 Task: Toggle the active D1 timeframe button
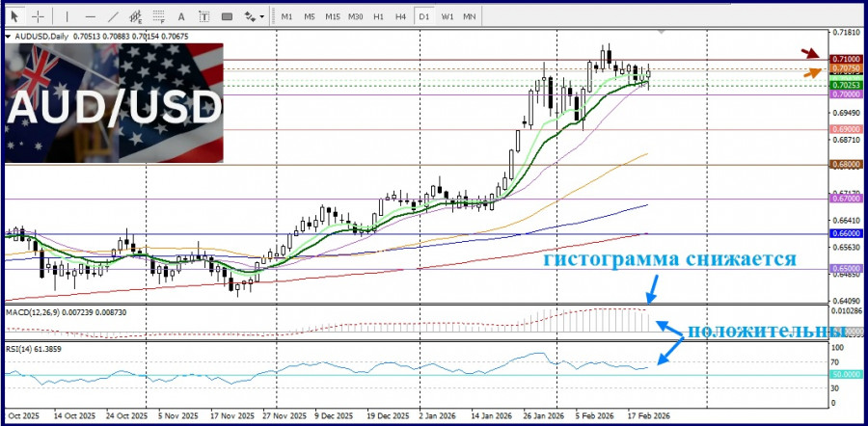click(x=424, y=16)
